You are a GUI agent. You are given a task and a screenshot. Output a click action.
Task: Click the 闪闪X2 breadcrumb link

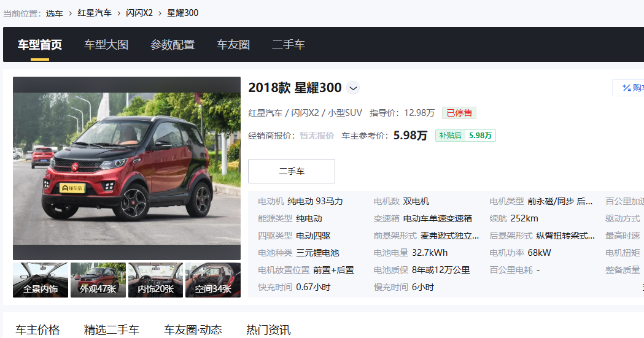(139, 13)
